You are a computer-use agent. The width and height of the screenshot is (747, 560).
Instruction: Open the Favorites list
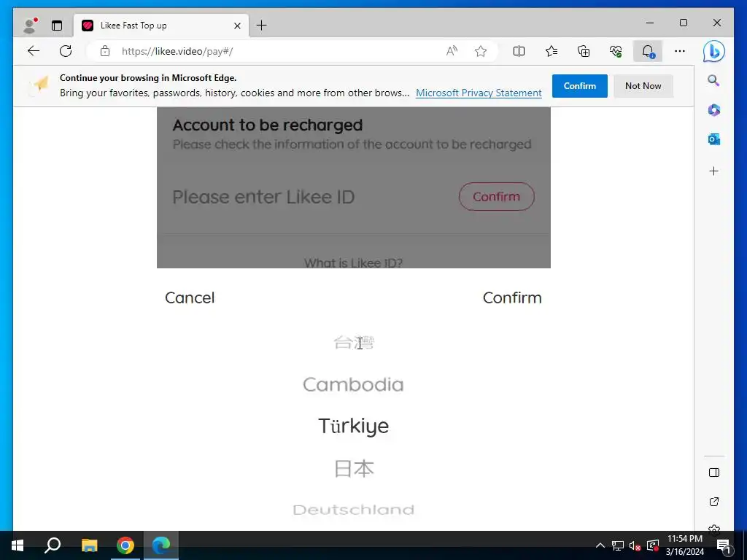click(x=551, y=51)
